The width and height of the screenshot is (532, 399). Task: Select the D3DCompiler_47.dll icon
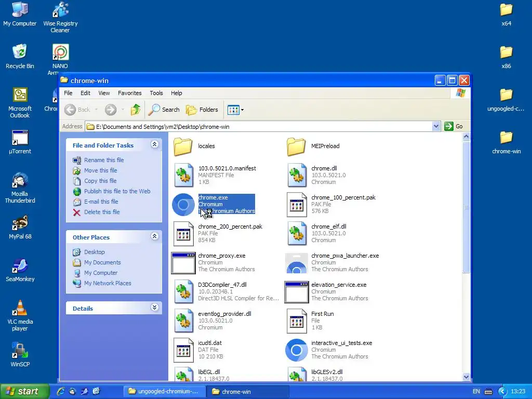(x=183, y=292)
